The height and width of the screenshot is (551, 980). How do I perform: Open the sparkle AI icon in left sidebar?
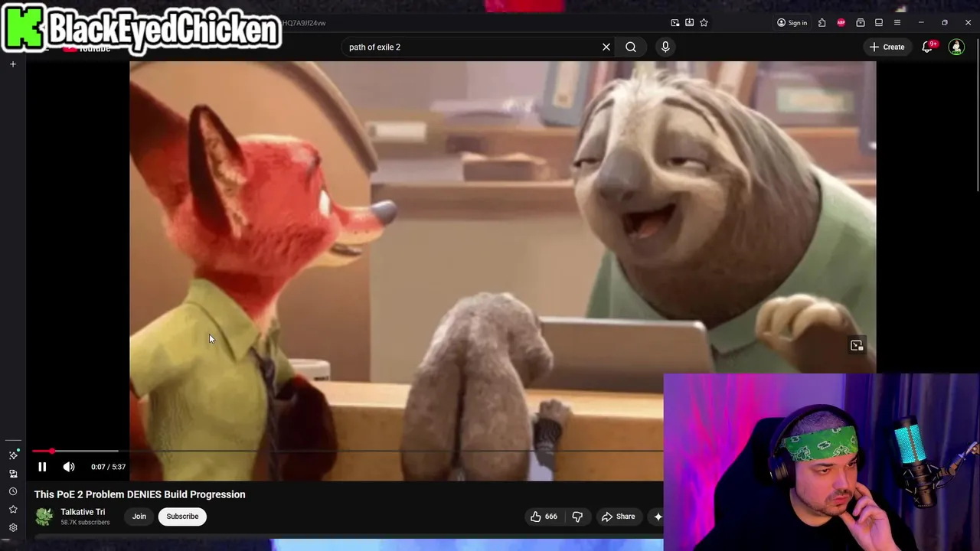pos(13,455)
